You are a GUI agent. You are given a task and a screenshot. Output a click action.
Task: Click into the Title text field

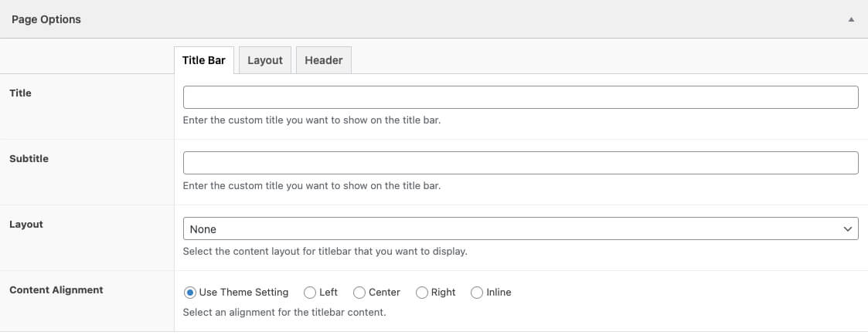[520, 97]
